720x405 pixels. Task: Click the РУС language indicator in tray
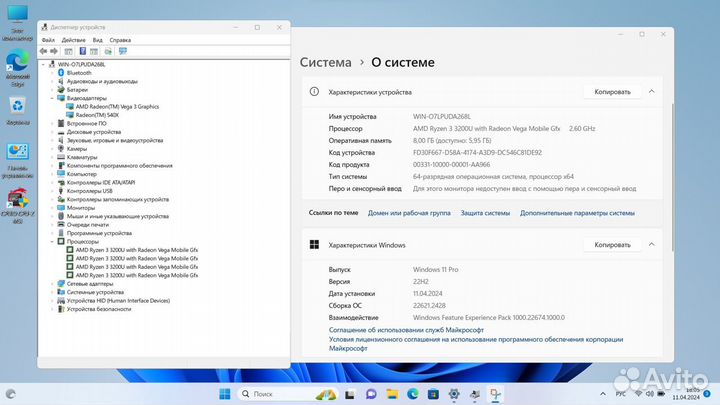tap(621, 394)
